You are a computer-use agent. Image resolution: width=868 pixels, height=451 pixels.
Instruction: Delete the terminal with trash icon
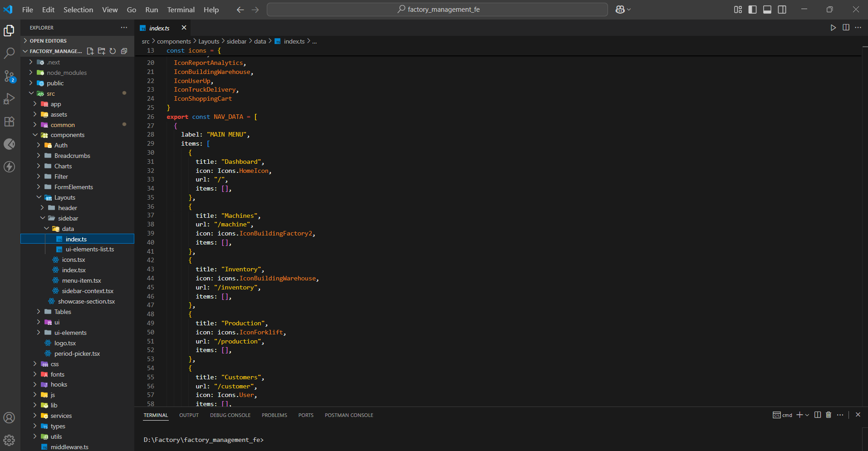coord(829,415)
